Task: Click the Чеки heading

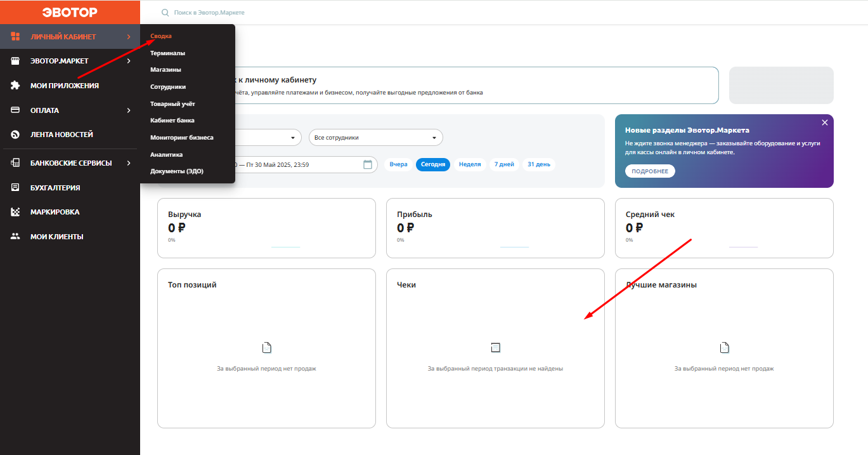Action: coord(406,285)
